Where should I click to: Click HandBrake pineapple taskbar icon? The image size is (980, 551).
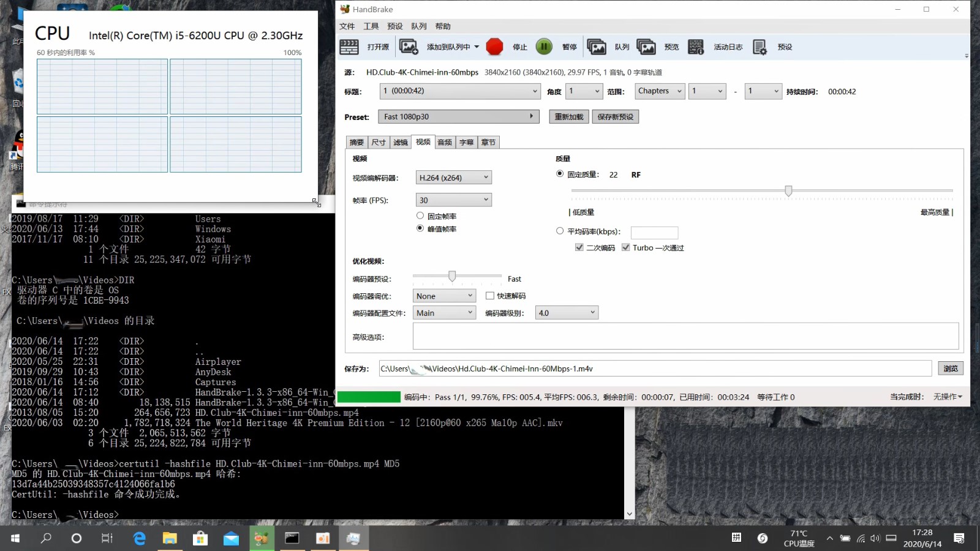tap(262, 538)
